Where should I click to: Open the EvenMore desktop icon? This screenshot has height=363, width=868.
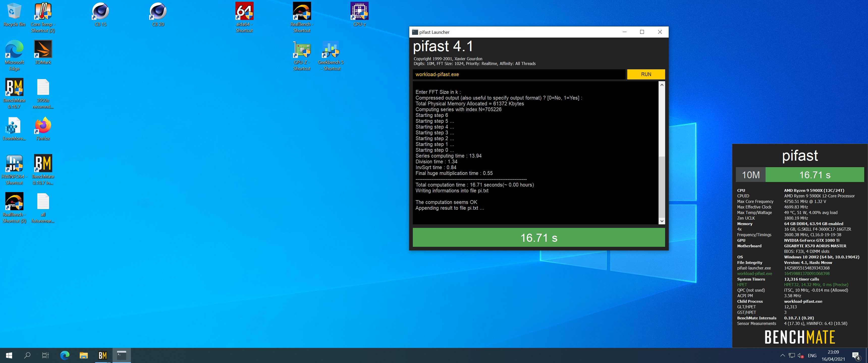tap(14, 129)
